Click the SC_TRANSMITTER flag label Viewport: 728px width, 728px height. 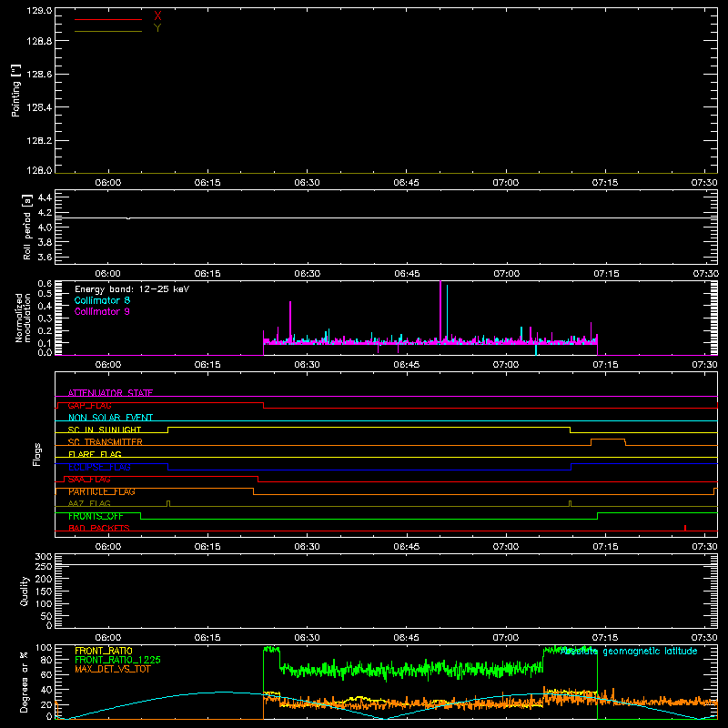[x=106, y=442]
